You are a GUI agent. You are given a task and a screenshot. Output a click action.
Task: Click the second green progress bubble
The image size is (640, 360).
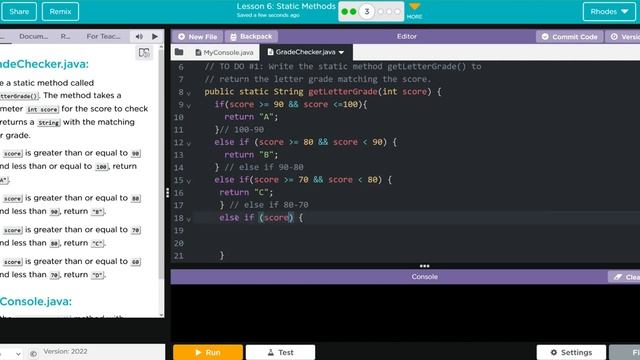(353, 11)
